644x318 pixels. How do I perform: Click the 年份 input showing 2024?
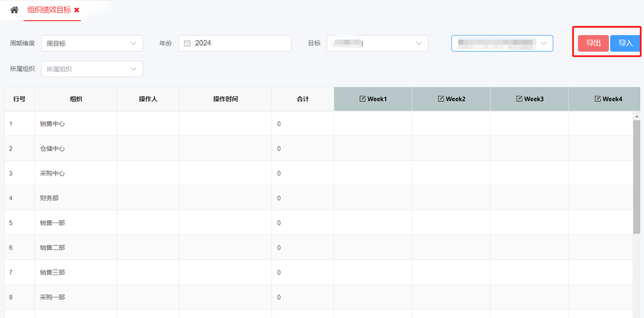[x=240, y=43]
